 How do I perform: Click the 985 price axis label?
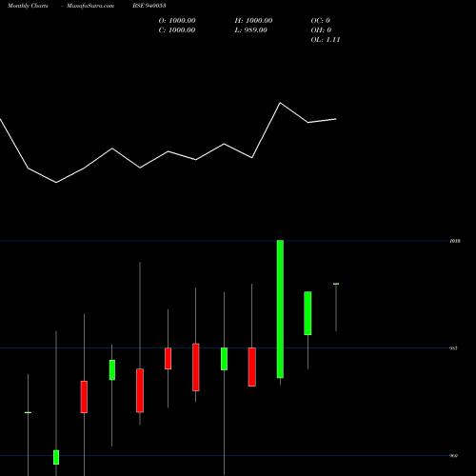453,348
